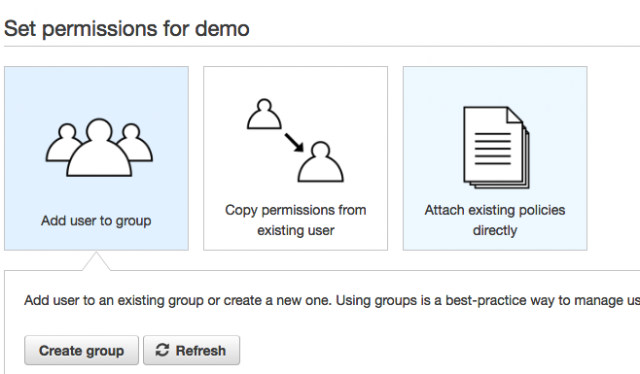Select the Add user to group label
640x374 pixels.
coord(96,221)
